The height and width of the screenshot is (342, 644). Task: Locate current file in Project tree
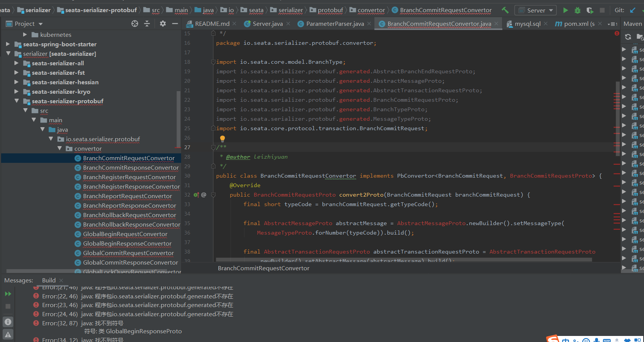[x=135, y=24]
